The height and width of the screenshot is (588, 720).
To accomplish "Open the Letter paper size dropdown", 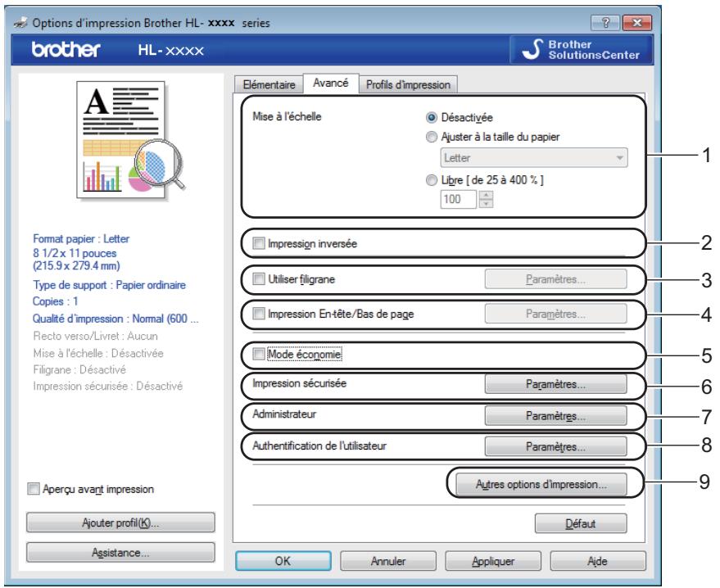I will click(x=533, y=158).
